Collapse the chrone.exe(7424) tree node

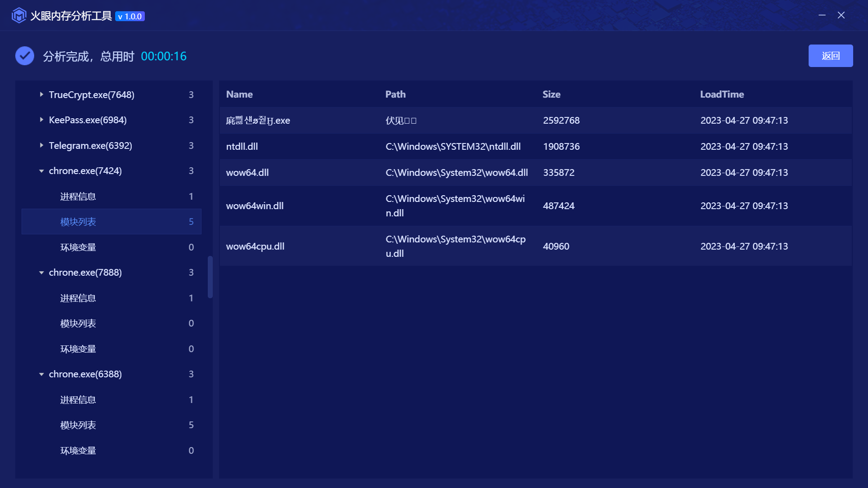(41, 171)
